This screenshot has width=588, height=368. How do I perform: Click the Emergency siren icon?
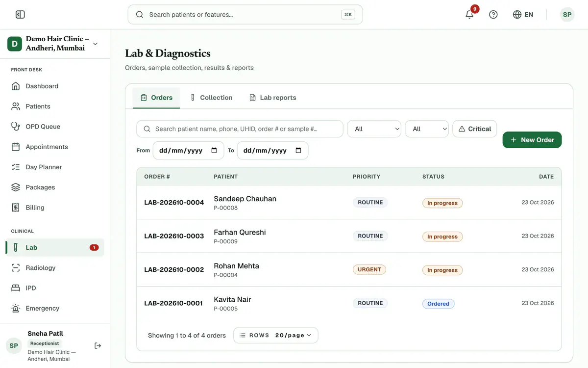(16, 309)
